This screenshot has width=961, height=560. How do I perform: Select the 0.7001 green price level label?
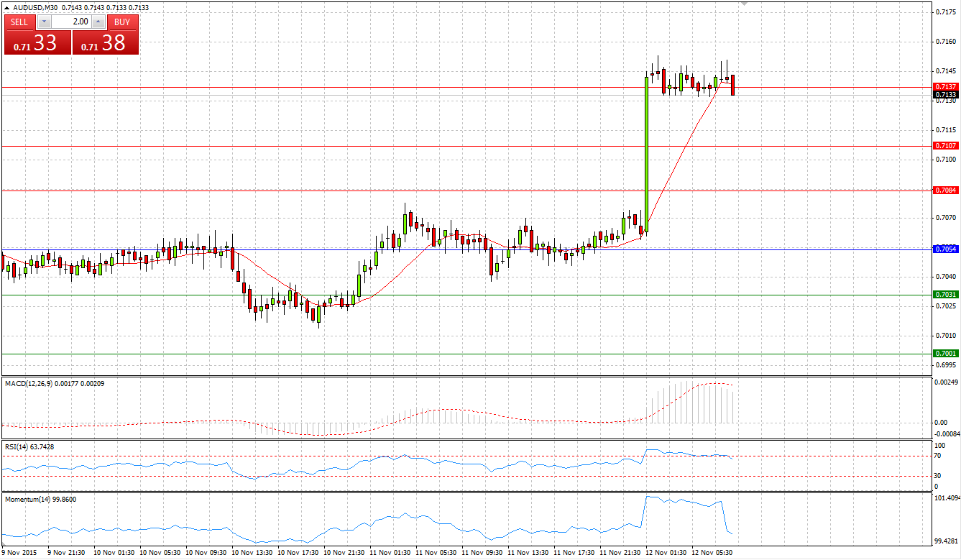point(945,353)
